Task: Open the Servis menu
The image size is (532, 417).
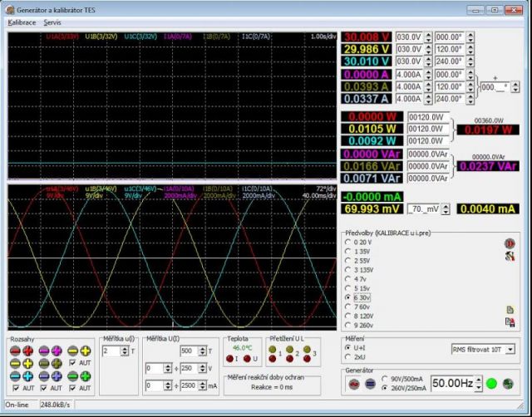Action: pyautogui.click(x=52, y=22)
